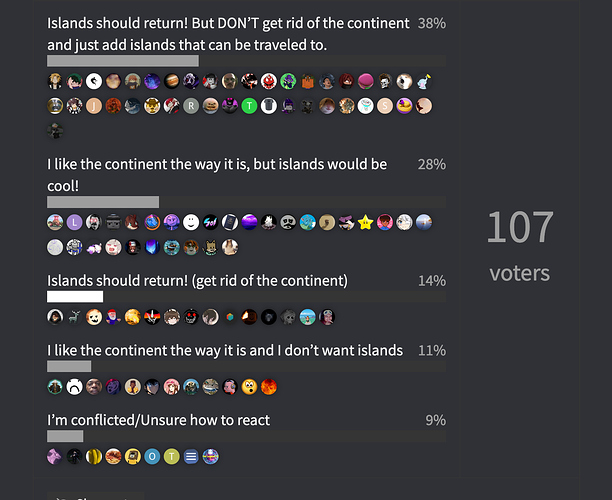The height and width of the screenshot is (500, 612).
Task: Click the white smiley face avatar
Action: pyautogui.click(x=191, y=222)
